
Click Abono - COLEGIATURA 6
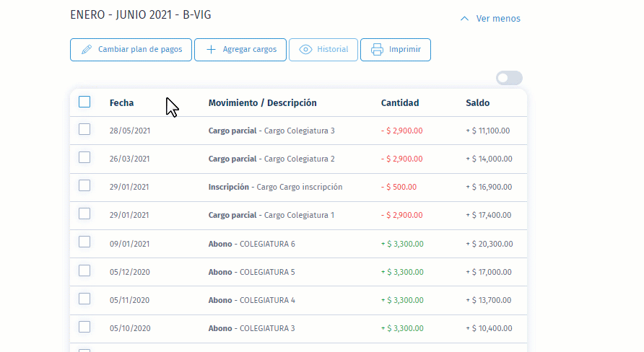click(252, 244)
